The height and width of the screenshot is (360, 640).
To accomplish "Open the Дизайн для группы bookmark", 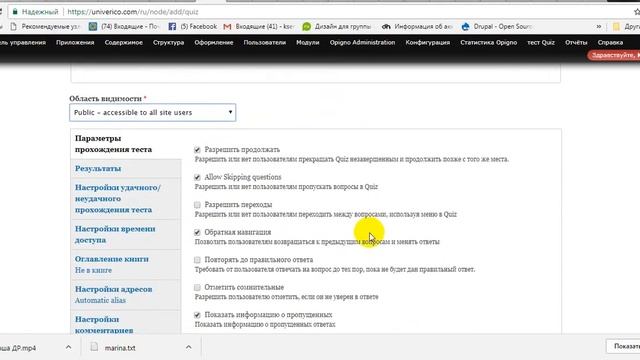I will [x=337, y=27].
